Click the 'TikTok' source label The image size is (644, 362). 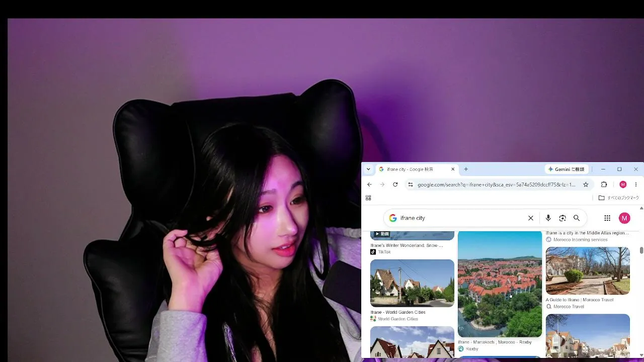(384, 252)
